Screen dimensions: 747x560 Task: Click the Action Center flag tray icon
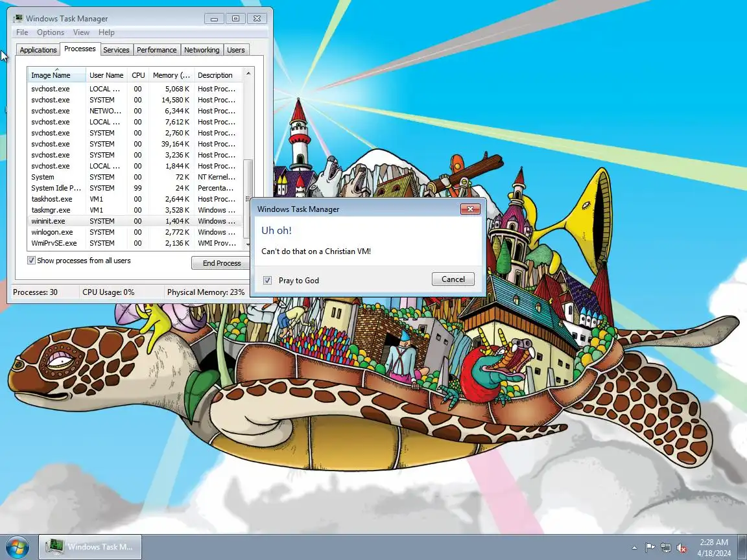[x=649, y=548]
